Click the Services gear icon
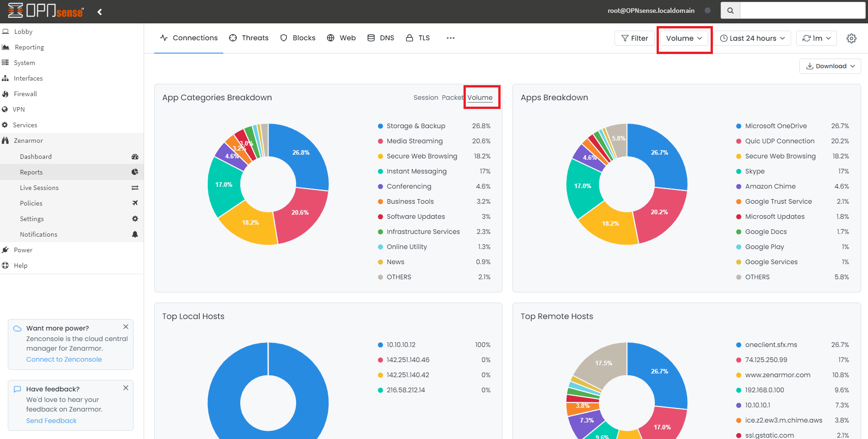Screen dimensions: 868x439 [5, 125]
